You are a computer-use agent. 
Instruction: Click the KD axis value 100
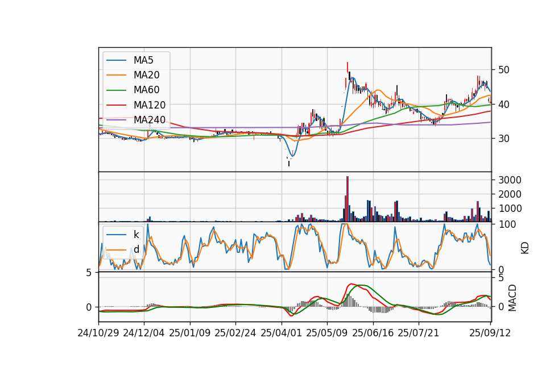click(507, 224)
